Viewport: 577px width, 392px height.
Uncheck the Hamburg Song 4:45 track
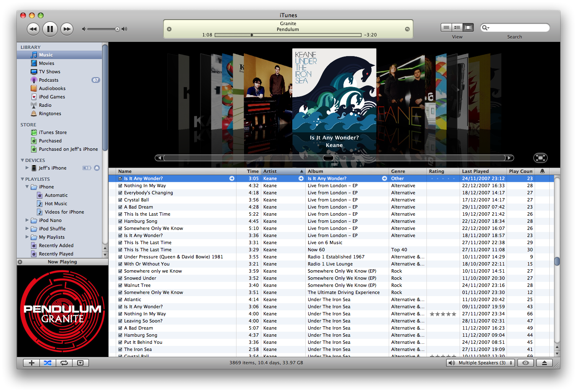click(120, 221)
